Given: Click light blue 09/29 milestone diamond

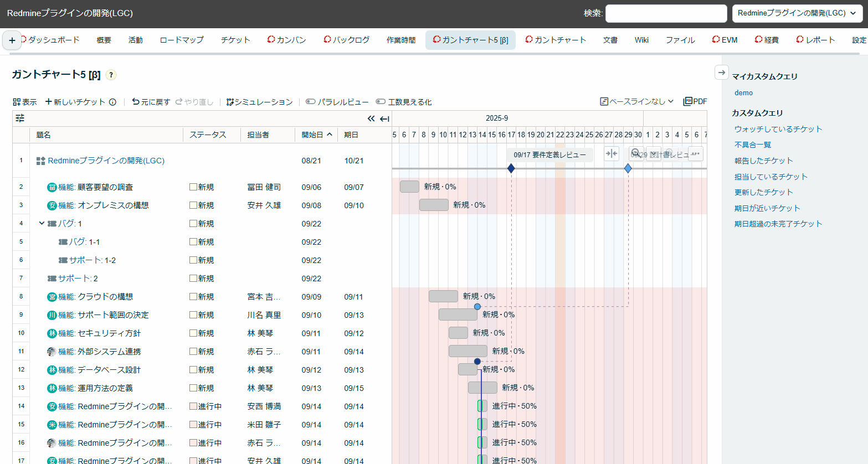Looking at the screenshot, I should pyautogui.click(x=628, y=168).
